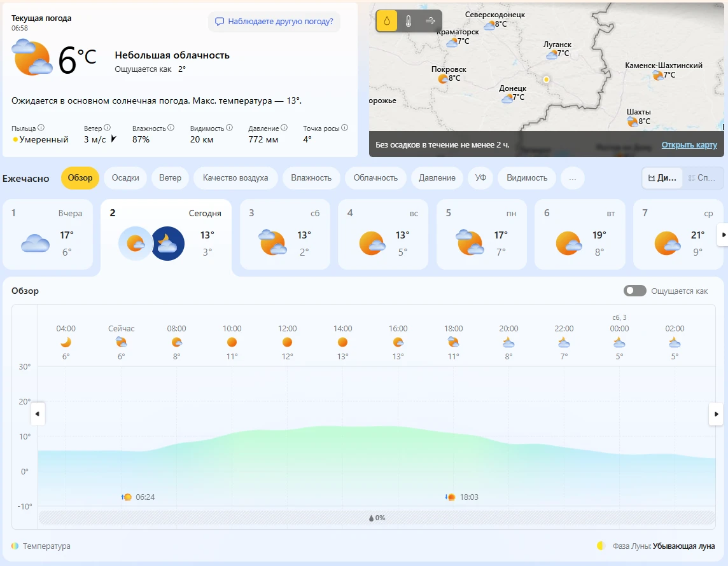Click the Убывающая луна text
Screen dimensions: 728x566
[x=683, y=546]
